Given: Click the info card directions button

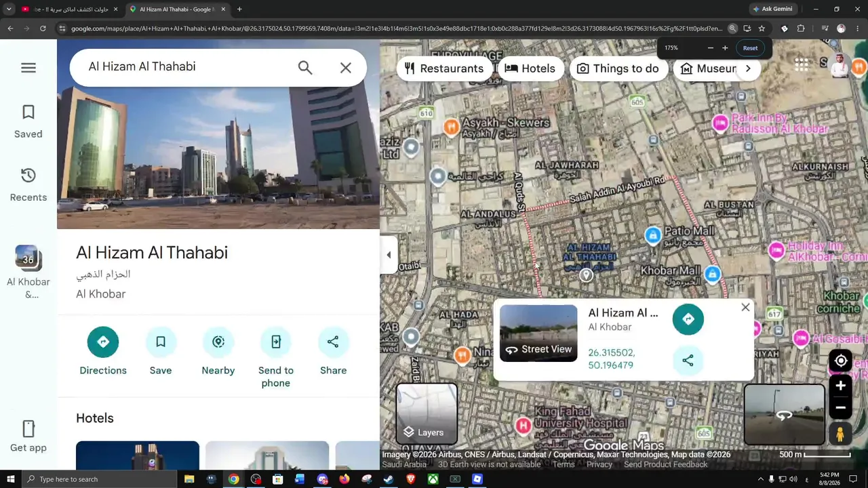Looking at the screenshot, I should tap(688, 319).
